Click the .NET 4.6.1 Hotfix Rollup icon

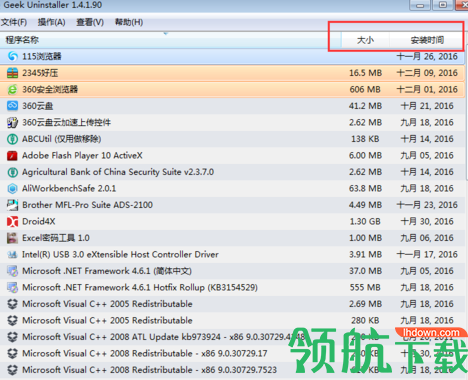tap(12, 287)
